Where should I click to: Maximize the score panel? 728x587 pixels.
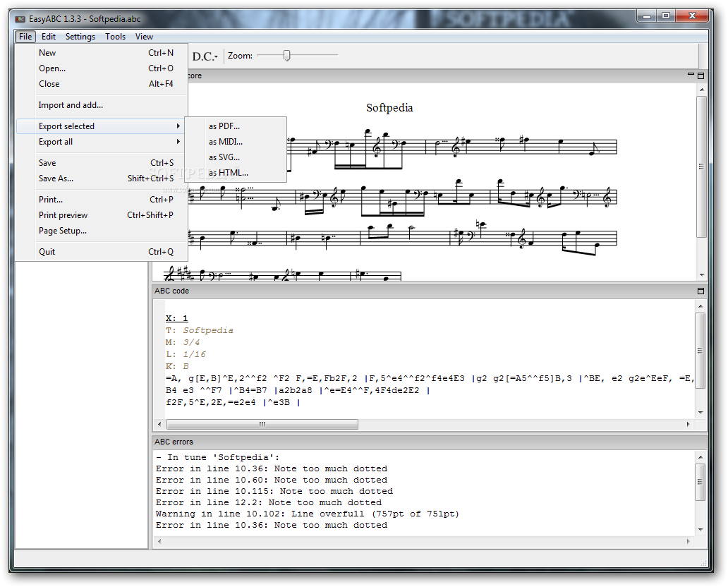point(701,75)
